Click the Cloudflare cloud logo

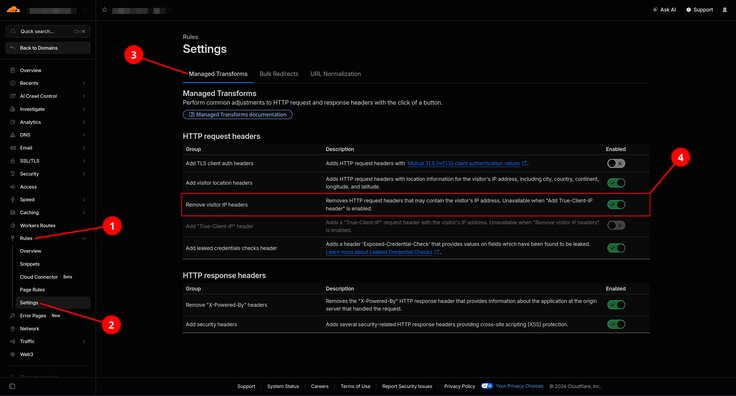click(x=13, y=9)
